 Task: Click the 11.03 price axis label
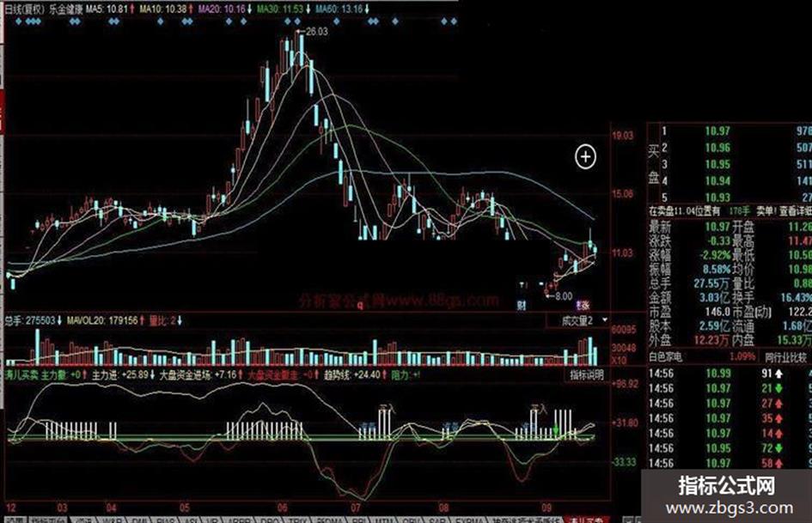[x=622, y=253]
